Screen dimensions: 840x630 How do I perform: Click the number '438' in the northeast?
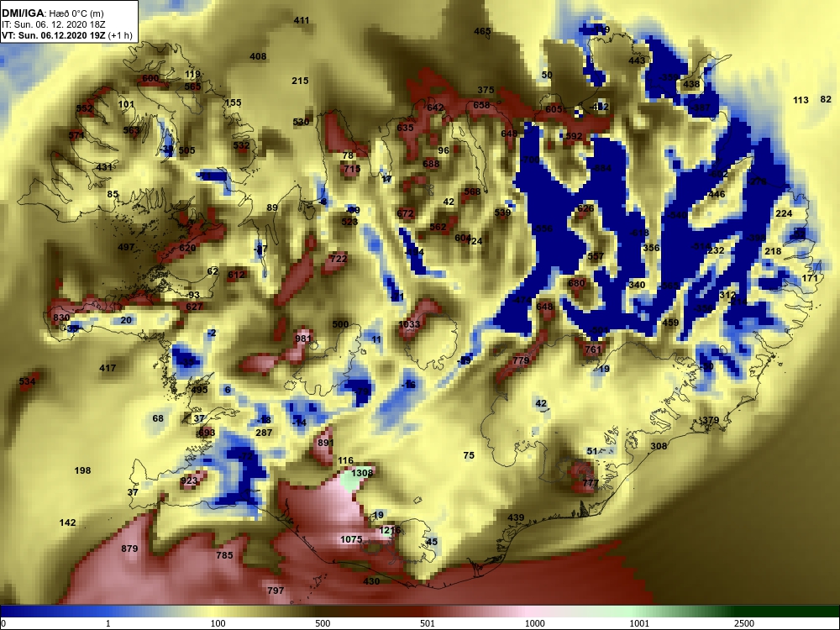pyautogui.click(x=691, y=83)
